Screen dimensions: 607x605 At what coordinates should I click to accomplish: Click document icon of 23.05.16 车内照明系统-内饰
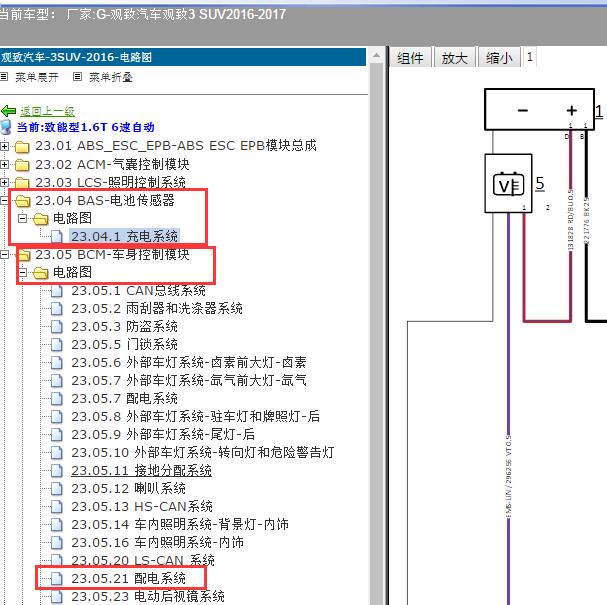click(x=57, y=543)
